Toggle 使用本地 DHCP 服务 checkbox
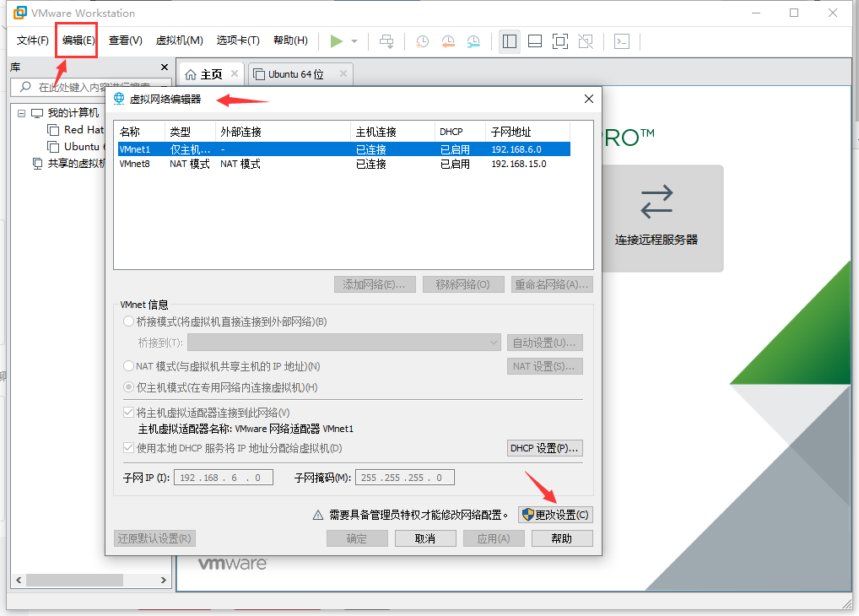This screenshot has width=859, height=616. tap(129, 448)
